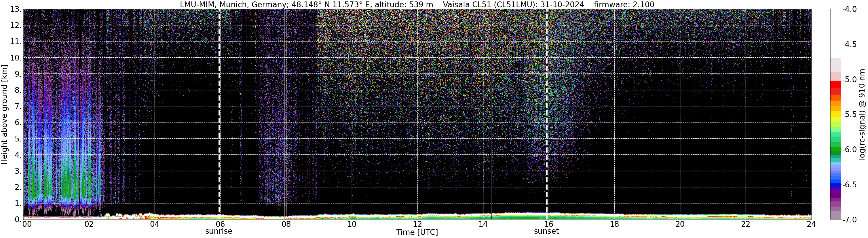Viewport: 868px width, 238px height.
Task: Click the 3. tick on the height axis
Action: [x=18, y=171]
